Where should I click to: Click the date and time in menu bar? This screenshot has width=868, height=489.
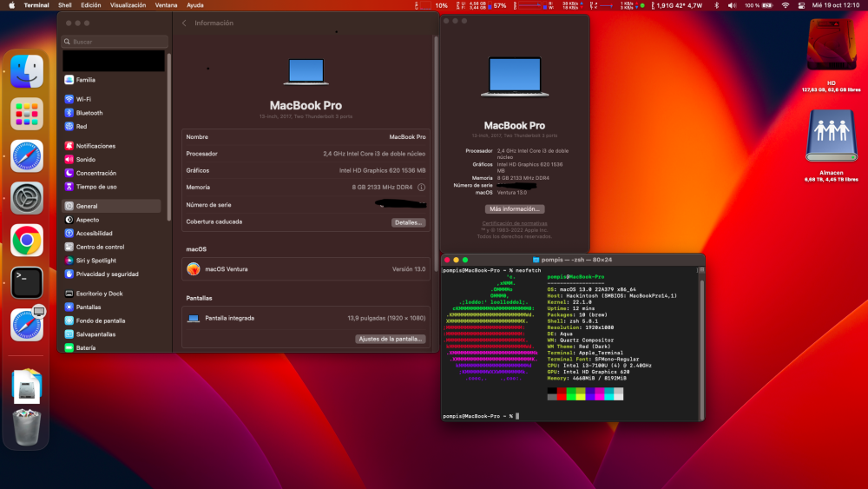point(835,5)
